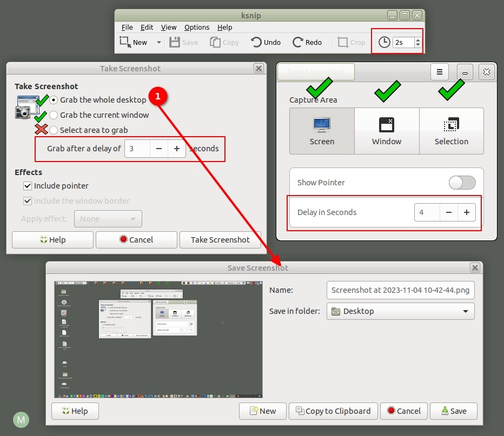The width and height of the screenshot is (504, 436).
Task: Decrease Delay in Seconds with minus
Action: tap(449, 212)
